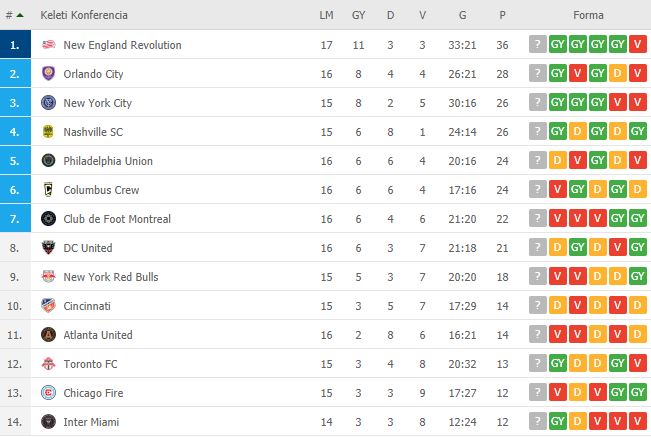
Task: Sort standings by the P points column
Action: click(x=502, y=16)
